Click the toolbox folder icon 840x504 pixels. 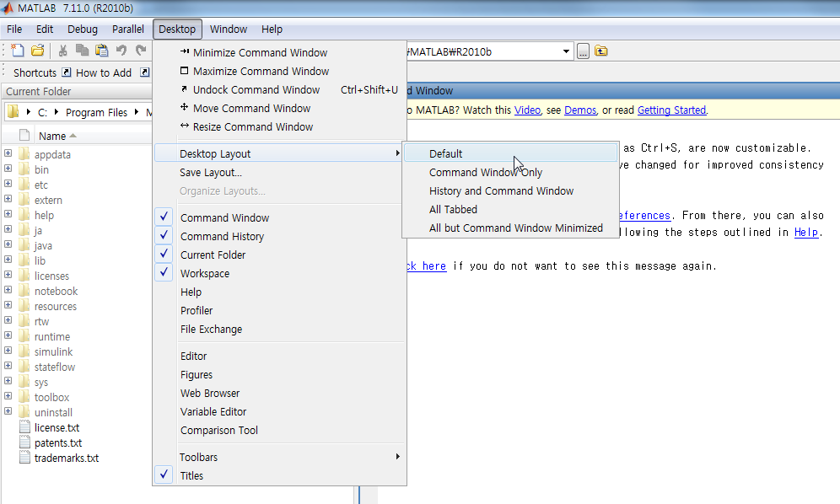(24, 397)
